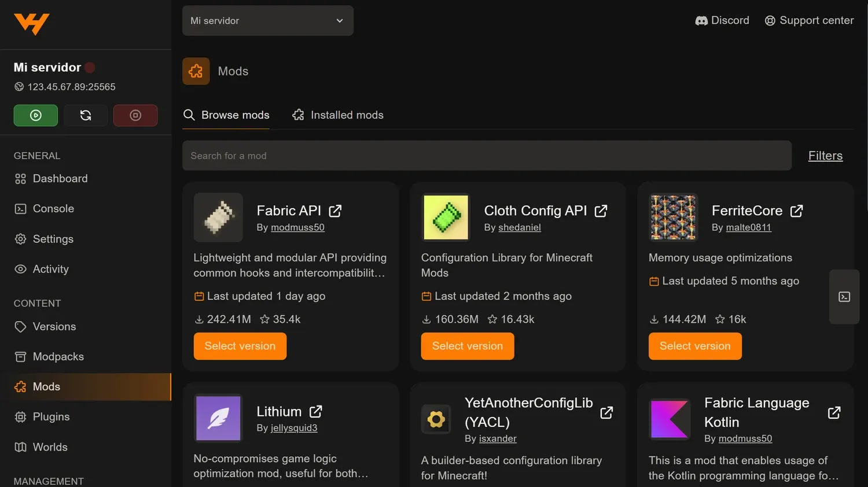Select version for Fabric API

pyautogui.click(x=240, y=346)
